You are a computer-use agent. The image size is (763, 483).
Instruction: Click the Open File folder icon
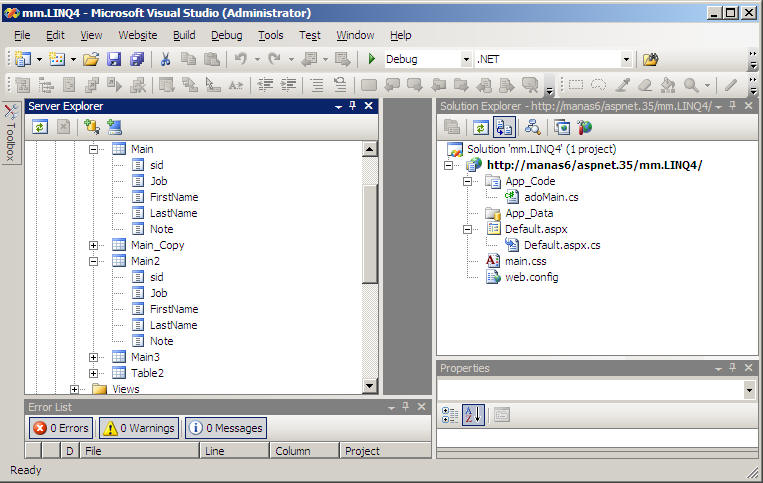point(91,59)
